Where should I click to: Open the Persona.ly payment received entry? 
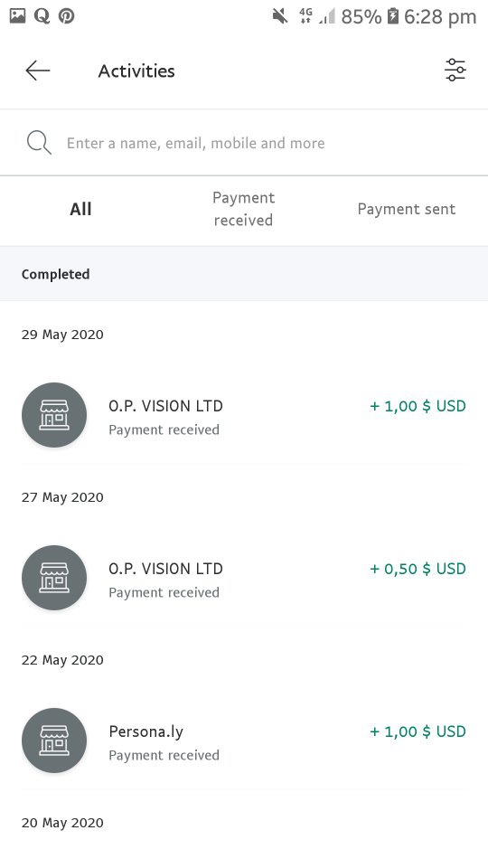pyautogui.click(x=244, y=741)
